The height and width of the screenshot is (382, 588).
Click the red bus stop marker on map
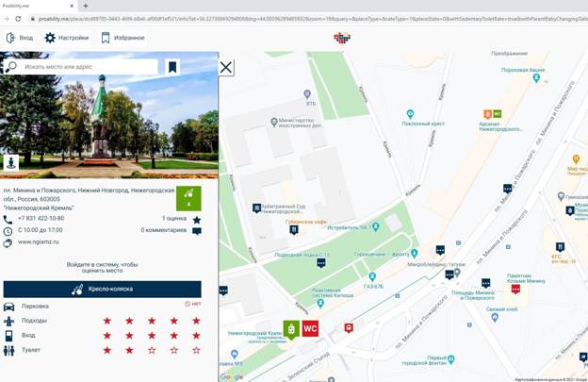(x=349, y=328)
